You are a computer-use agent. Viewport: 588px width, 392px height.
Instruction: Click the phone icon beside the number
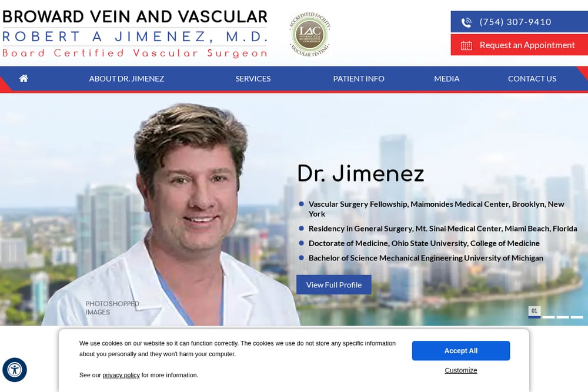[x=466, y=22]
